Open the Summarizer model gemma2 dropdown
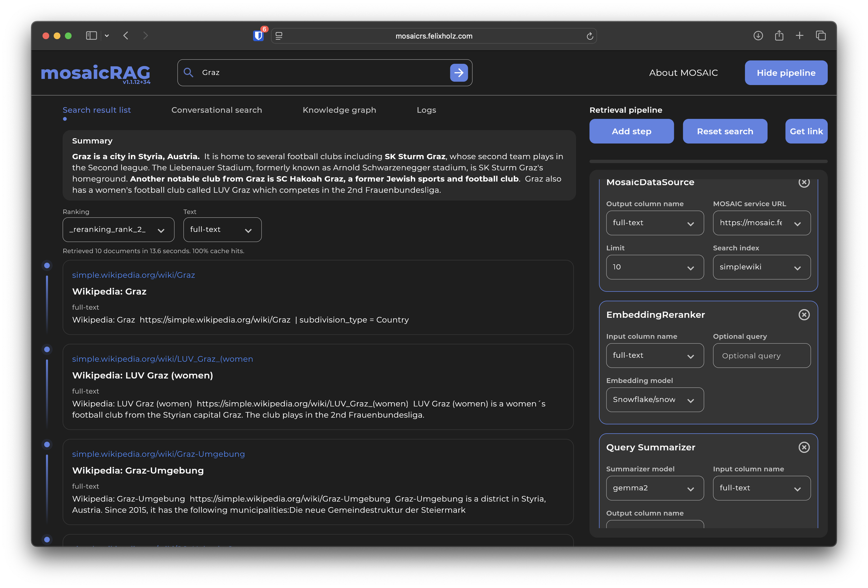The image size is (868, 588). [x=654, y=488]
